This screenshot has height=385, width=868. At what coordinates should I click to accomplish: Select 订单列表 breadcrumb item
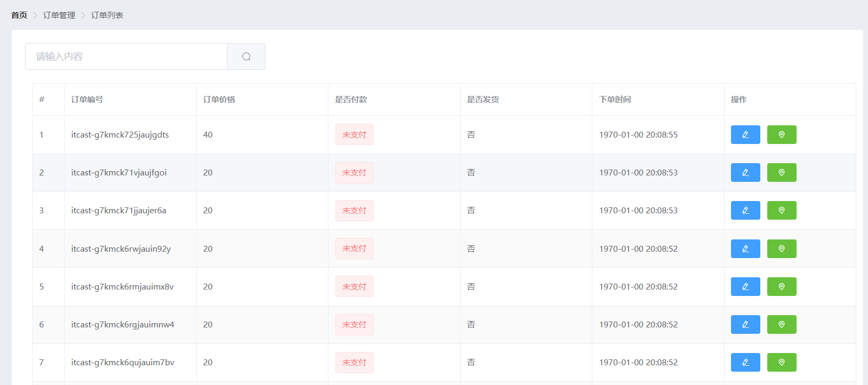point(107,15)
